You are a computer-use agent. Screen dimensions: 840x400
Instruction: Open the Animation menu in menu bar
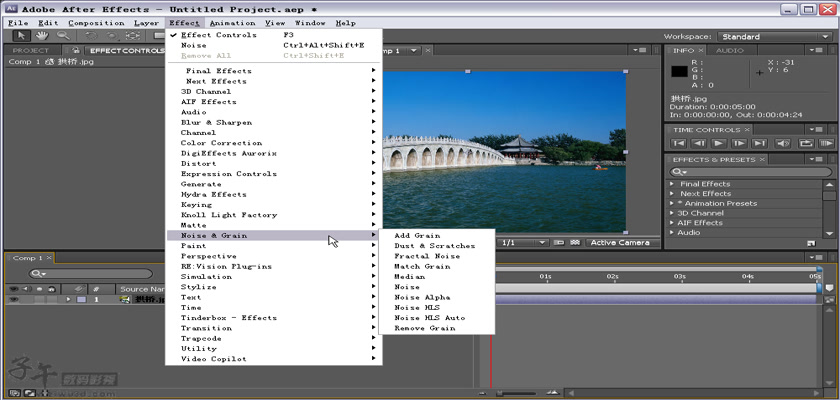pyautogui.click(x=232, y=23)
